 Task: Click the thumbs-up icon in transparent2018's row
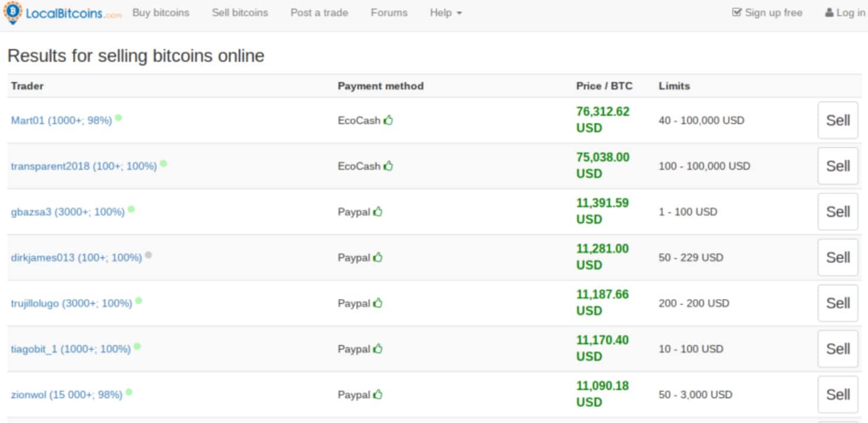coord(388,166)
